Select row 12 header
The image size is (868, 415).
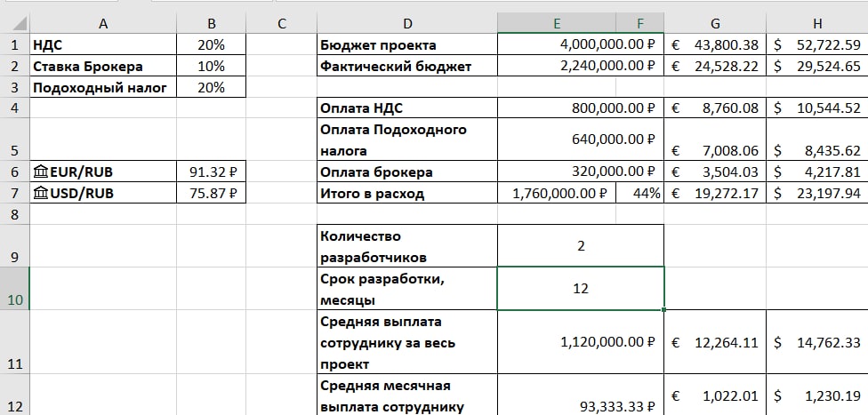(15, 395)
